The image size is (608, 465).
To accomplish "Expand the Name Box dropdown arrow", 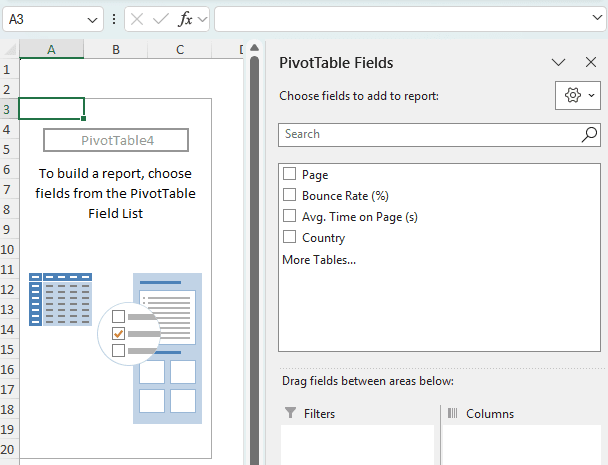I will [x=92, y=19].
